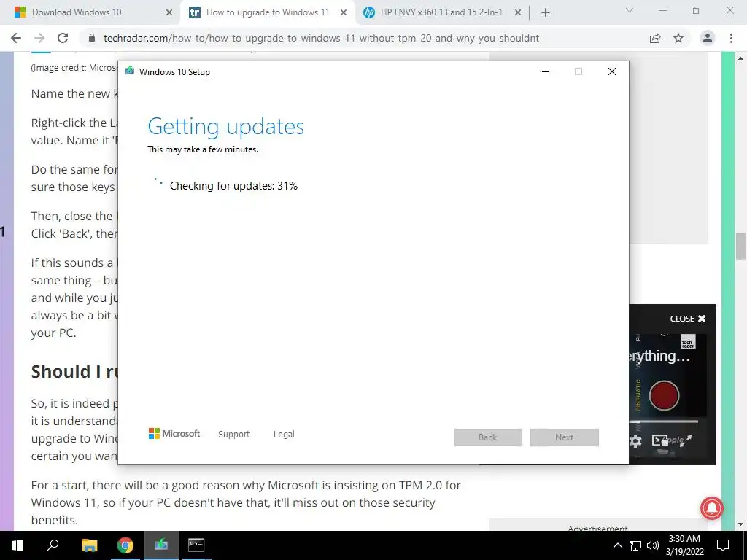Open Chrome tab search dropdown
The height and width of the screenshot is (560, 747).
click(x=630, y=10)
